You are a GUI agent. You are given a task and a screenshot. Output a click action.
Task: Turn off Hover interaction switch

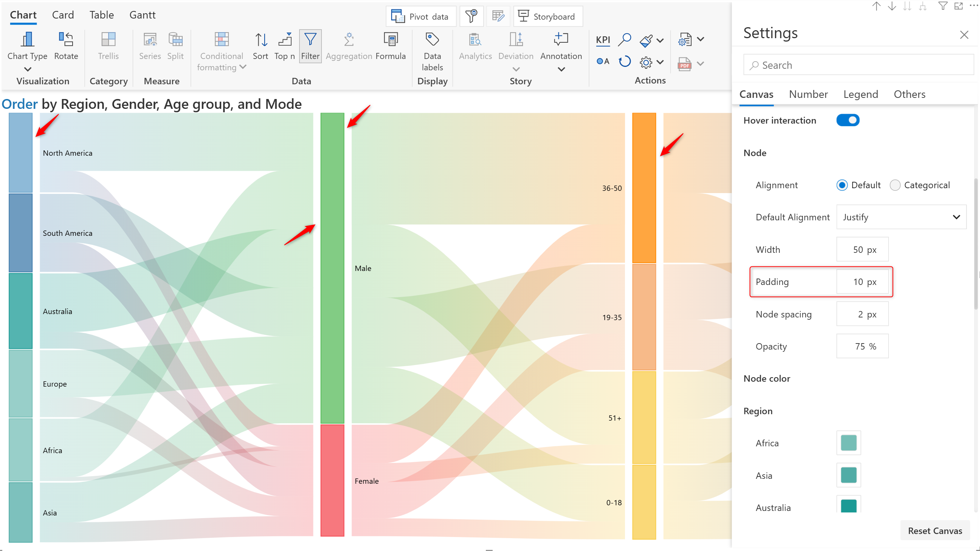(847, 120)
